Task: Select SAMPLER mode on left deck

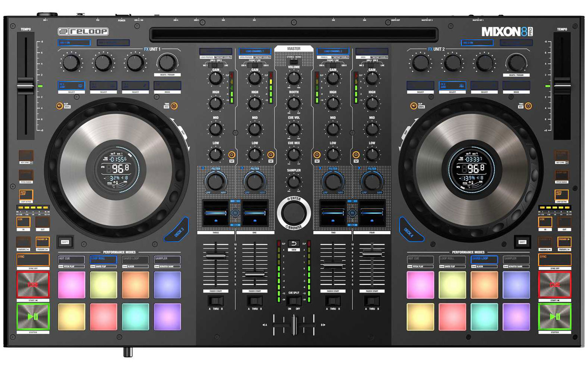Action: (167, 259)
